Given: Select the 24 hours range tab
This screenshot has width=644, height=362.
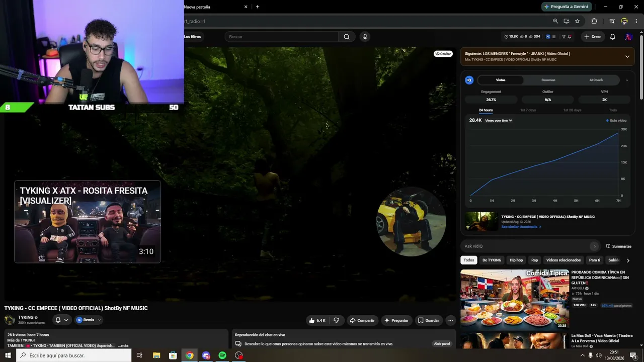Looking at the screenshot, I should (x=486, y=110).
